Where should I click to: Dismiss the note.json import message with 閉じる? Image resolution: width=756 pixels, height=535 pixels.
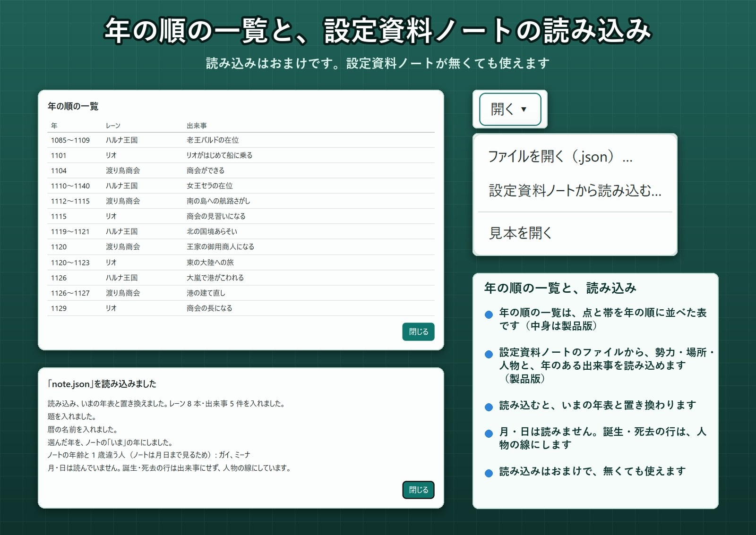pos(418,490)
